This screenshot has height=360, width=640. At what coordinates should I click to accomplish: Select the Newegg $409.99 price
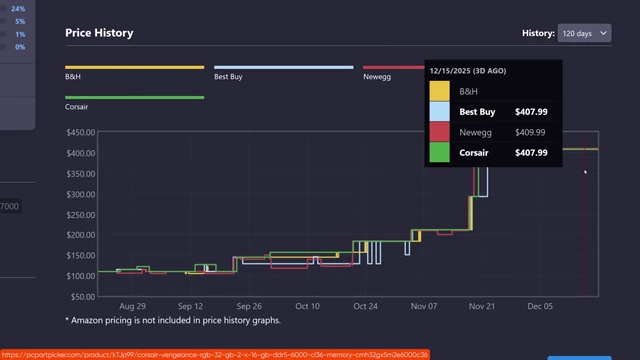(x=530, y=132)
